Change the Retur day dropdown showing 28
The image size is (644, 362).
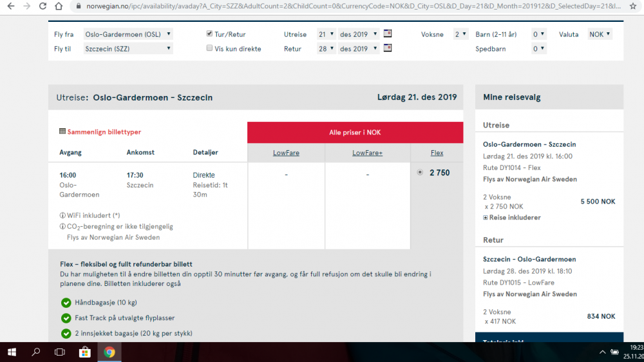[326, 48]
